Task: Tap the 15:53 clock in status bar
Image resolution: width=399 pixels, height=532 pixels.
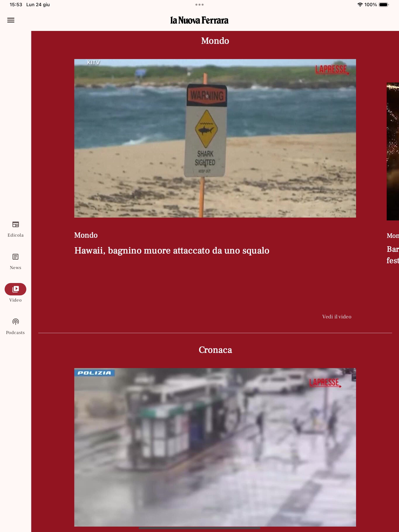Action: click(x=16, y=5)
